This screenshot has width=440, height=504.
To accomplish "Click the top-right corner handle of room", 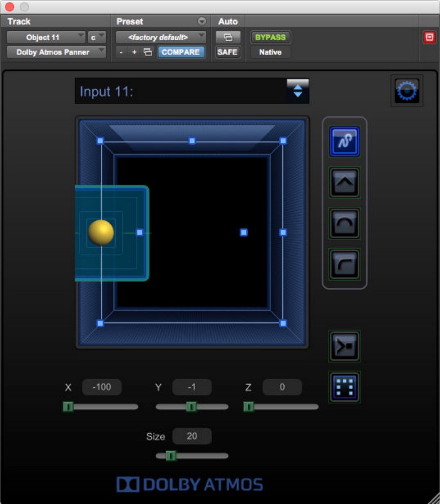I will (x=283, y=141).
